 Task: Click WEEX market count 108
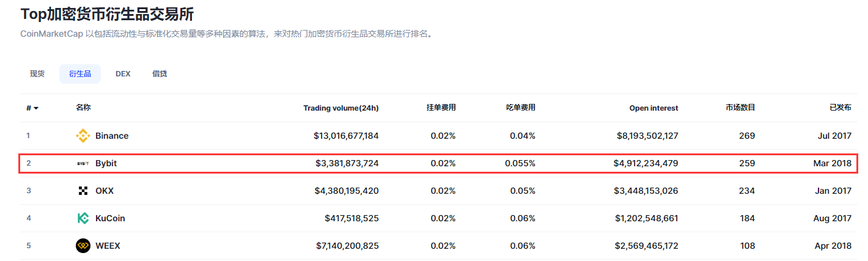point(747,246)
